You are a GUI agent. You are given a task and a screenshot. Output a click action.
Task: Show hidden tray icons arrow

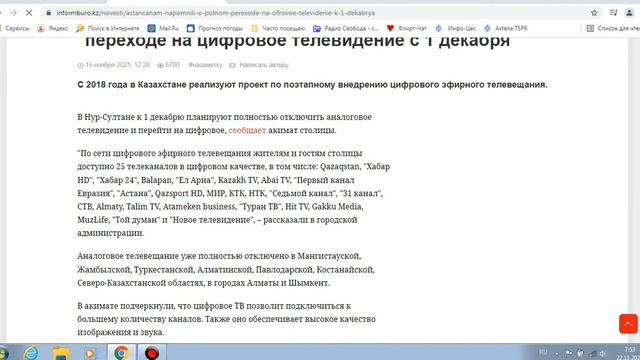tap(556, 353)
